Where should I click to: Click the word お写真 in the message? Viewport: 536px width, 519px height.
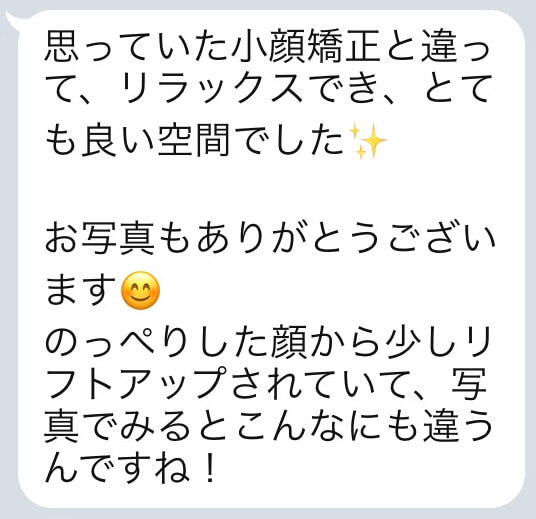99,238
